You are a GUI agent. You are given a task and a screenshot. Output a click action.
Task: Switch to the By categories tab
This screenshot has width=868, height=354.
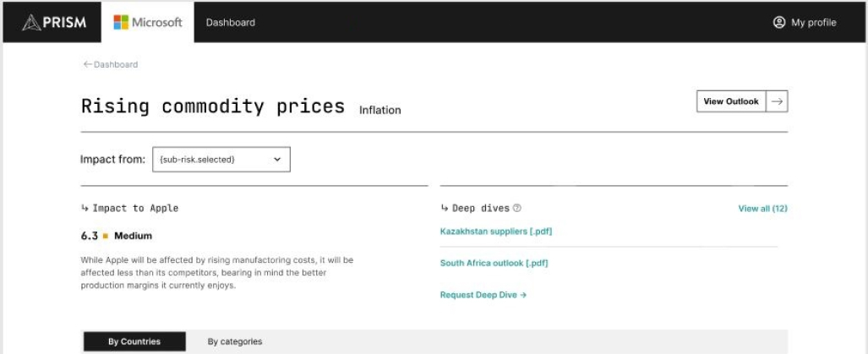[235, 341]
